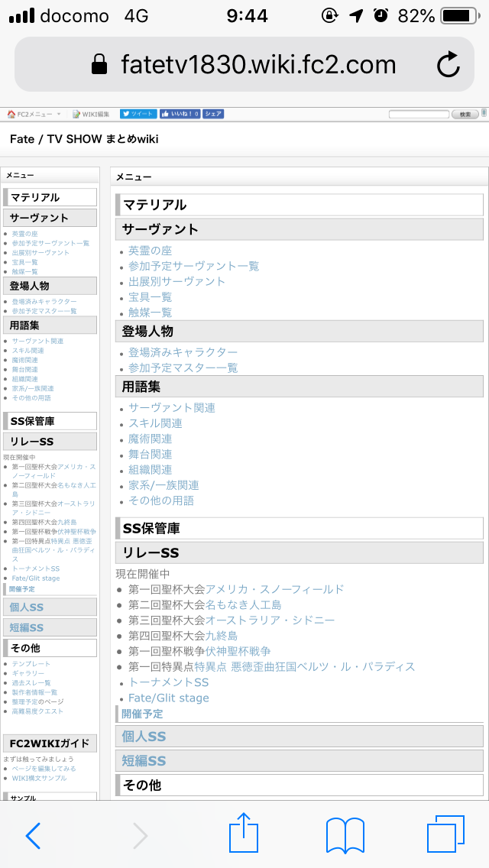Open the Safari bookmarks book icon
The width and height of the screenshot is (489, 868).
345,835
